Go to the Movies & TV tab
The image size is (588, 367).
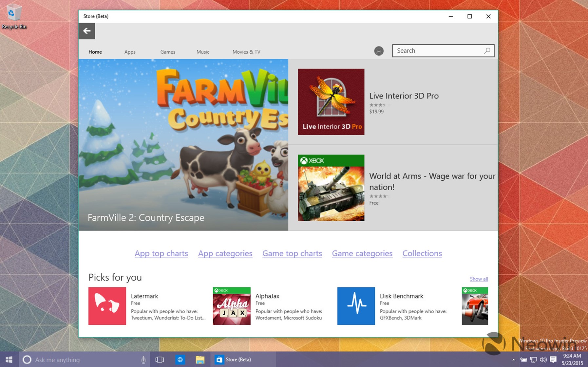pyautogui.click(x=246, y=52)
